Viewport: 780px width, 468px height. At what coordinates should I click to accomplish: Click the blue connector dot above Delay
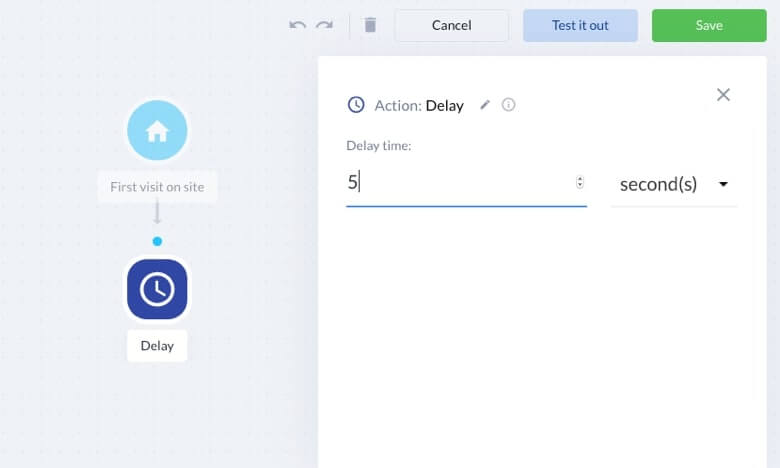click(157, 241)
